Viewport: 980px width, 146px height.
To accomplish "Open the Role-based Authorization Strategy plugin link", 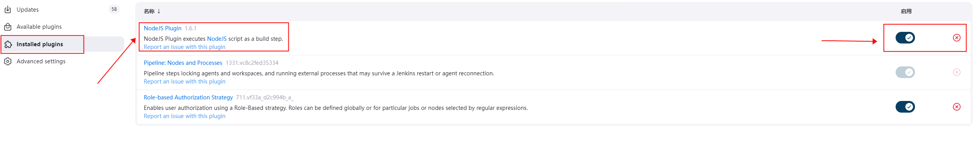I will pyautogui.click(x=188, y=97).
